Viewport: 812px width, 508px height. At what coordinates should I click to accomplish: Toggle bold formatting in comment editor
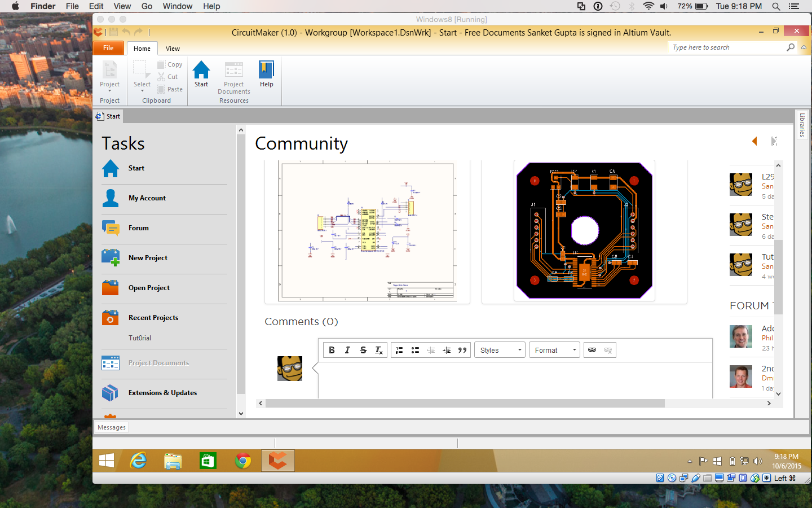click(332, 350)
